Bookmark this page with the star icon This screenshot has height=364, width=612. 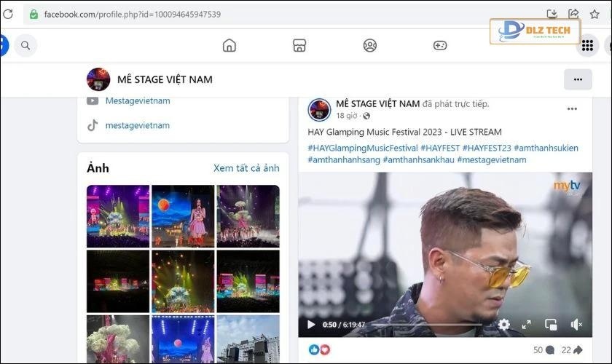pyautogui.click(x=595, y=15)
